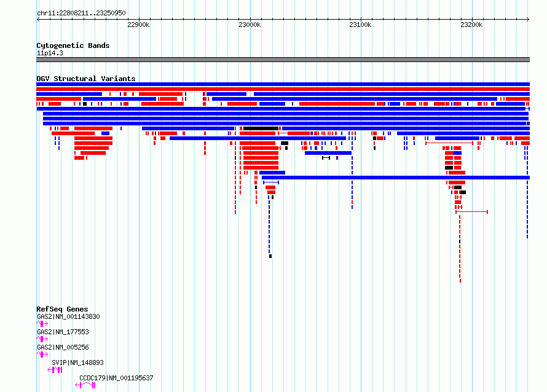The width and height of the screenshot is (547, 392).
Task: Select the lowest black square variant below the blue dashed column
Action: (x=270, y=256)
